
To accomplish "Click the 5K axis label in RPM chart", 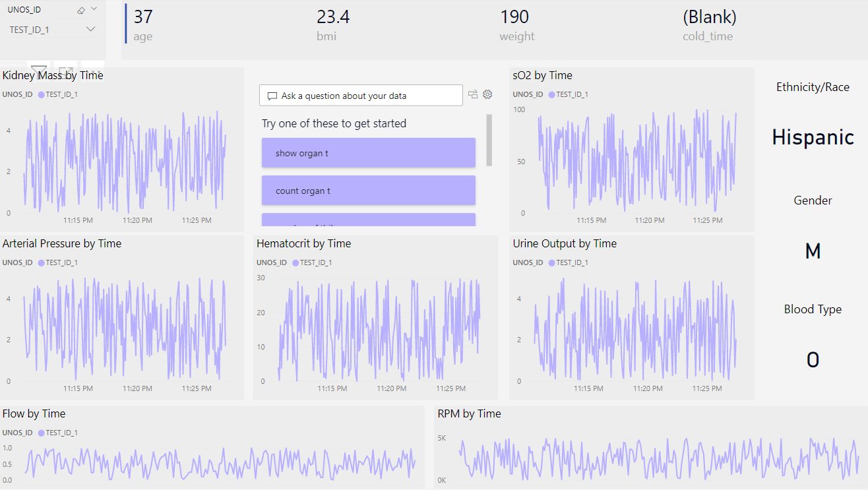I will (x=442, y=438).
